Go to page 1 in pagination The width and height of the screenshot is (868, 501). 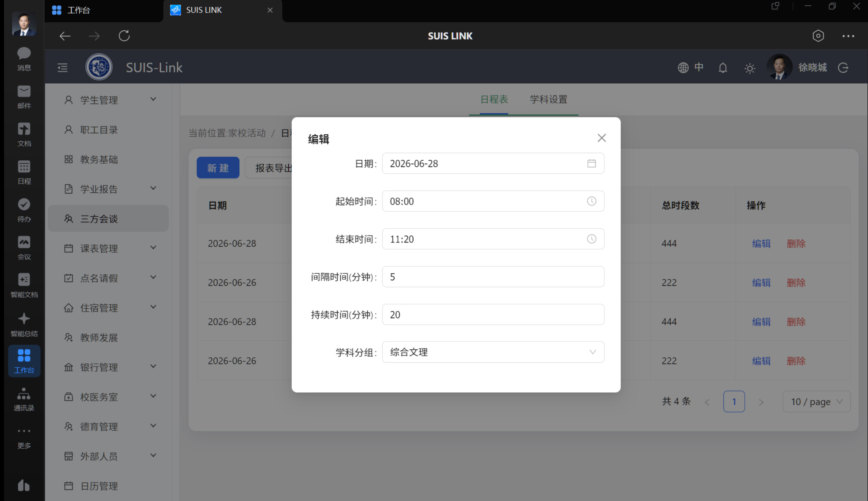(734, 401)
